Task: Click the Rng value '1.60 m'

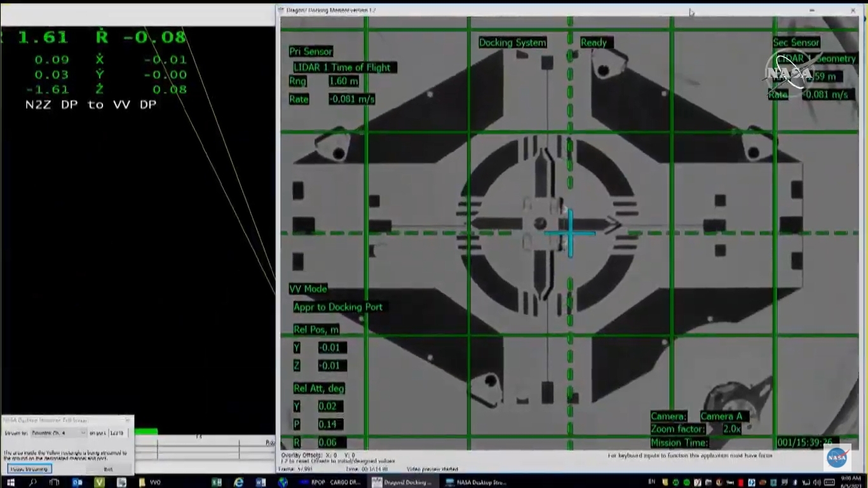Action: [x=343, y=81]
